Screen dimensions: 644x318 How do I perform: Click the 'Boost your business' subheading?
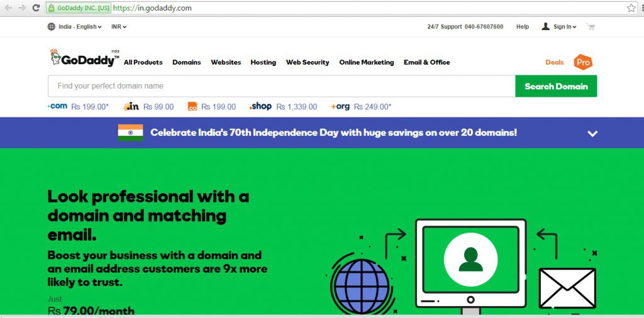[x=157, y=269]
